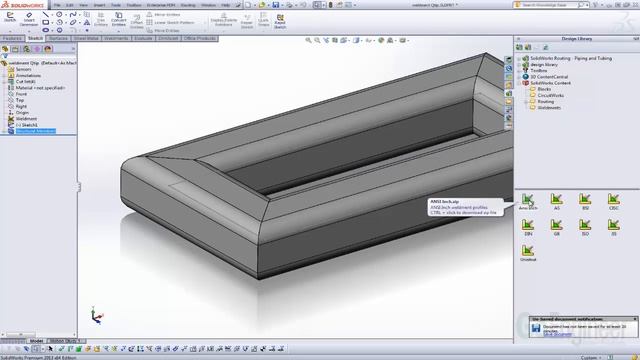Select the Smart Dimension tool

coord(29,19)
